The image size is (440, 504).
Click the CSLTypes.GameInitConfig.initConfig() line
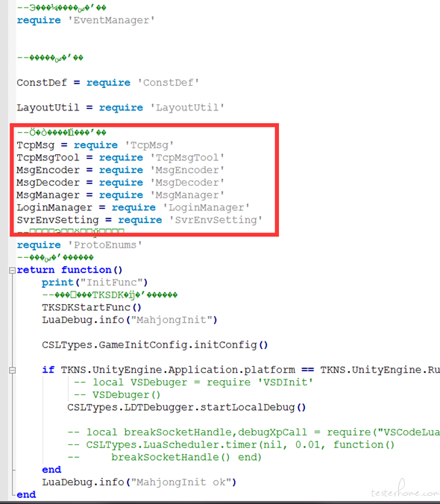click(x=155, y=345)
